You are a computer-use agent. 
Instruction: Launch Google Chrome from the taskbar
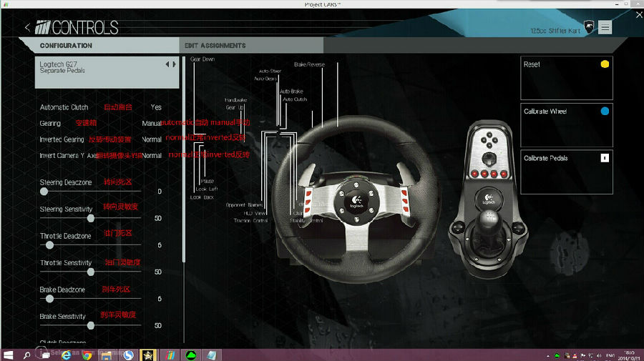coord(87,355)
